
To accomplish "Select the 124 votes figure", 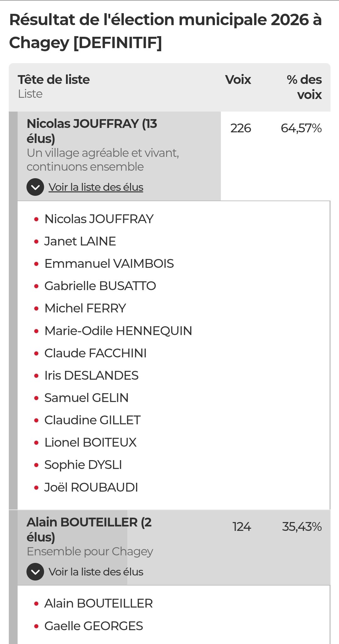I will click(242, 527).
